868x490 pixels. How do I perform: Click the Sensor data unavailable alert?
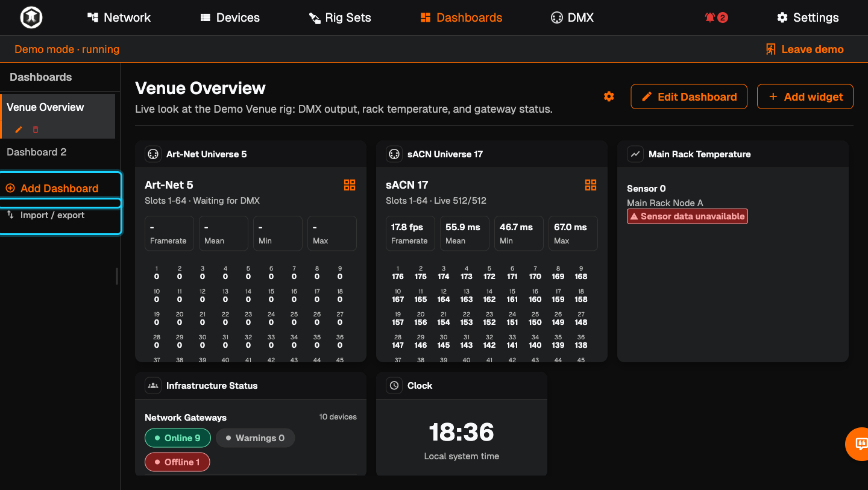coord(687,216)
